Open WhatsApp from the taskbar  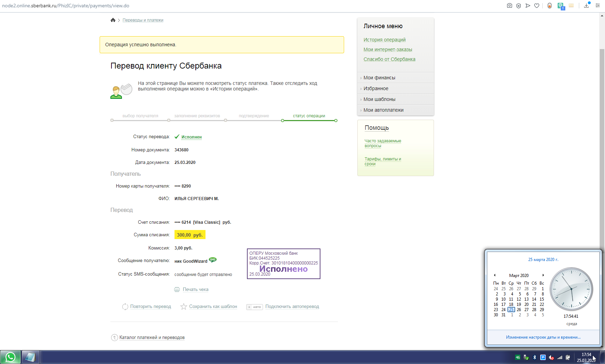(x=10, y=357)
